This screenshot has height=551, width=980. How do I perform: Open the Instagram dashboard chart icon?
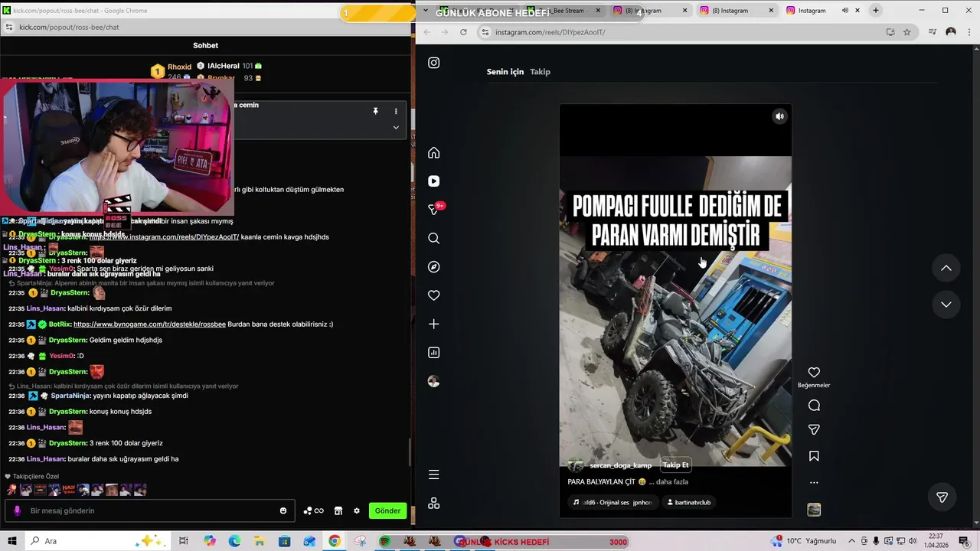(x=433, y=353)
